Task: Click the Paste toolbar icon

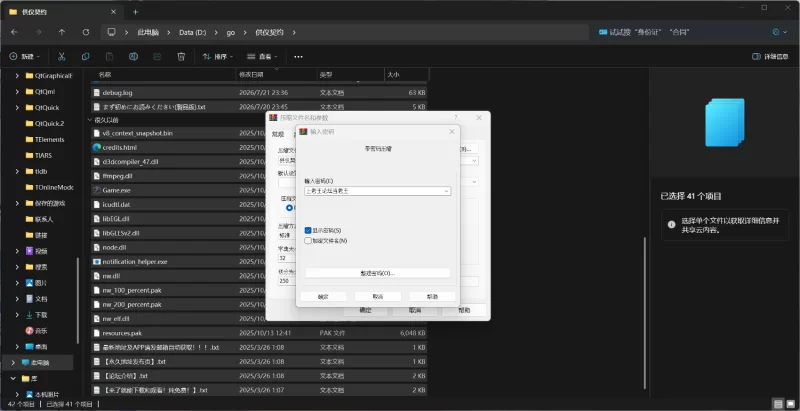Action: pos(109,57)
